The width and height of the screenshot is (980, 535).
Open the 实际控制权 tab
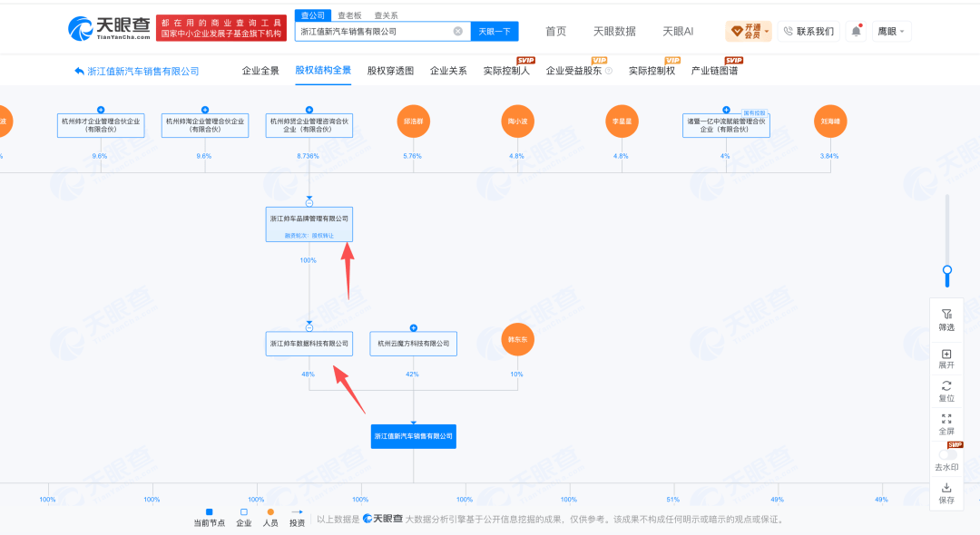(652, 71)
